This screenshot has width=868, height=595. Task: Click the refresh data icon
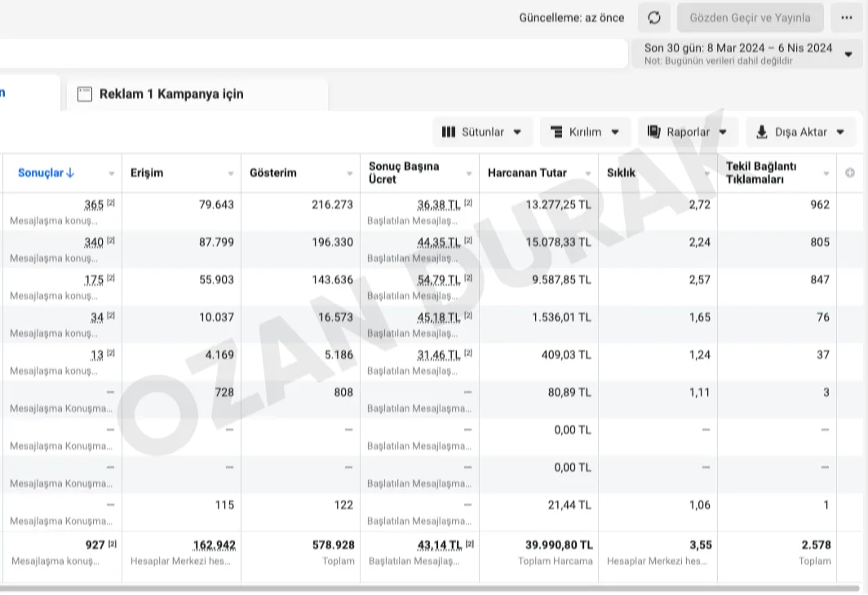pyautogui.click(x=654, y=18)
